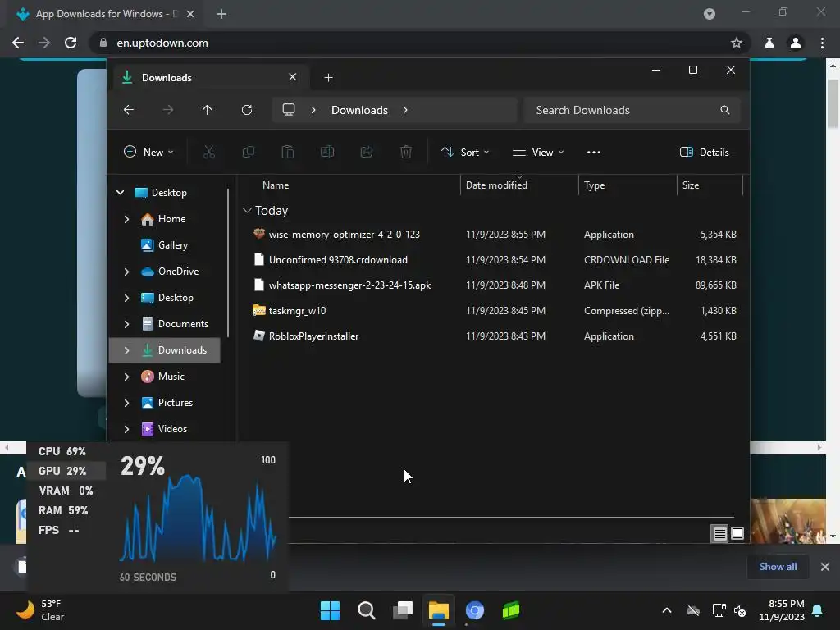Image resolution: width=840 pixels, height=630 pixels.
Task: Open the Sort dropdown
Action: (x=465, y=152)
